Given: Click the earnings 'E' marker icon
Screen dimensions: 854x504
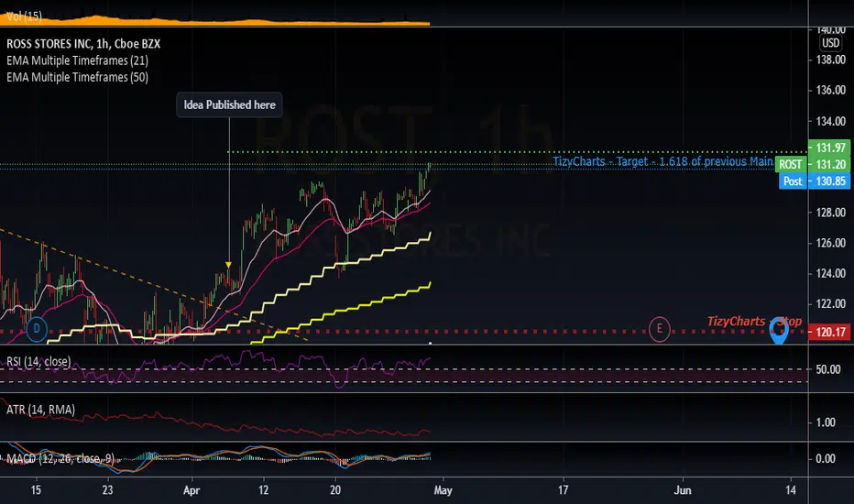Looking at the screenshot, I should point(659,327).
